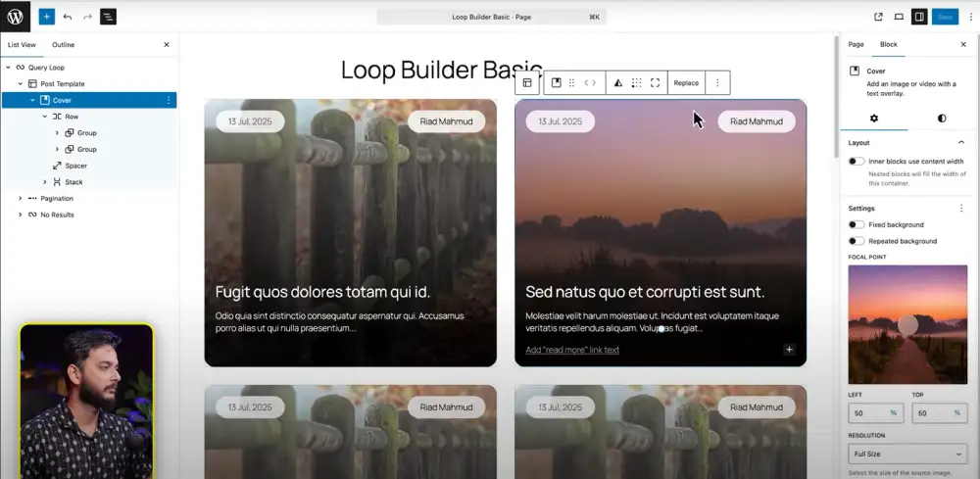Click the Loop Builder Basic page title
The image size is (980, 479).
pyautogui.click(x=442, y=70)
